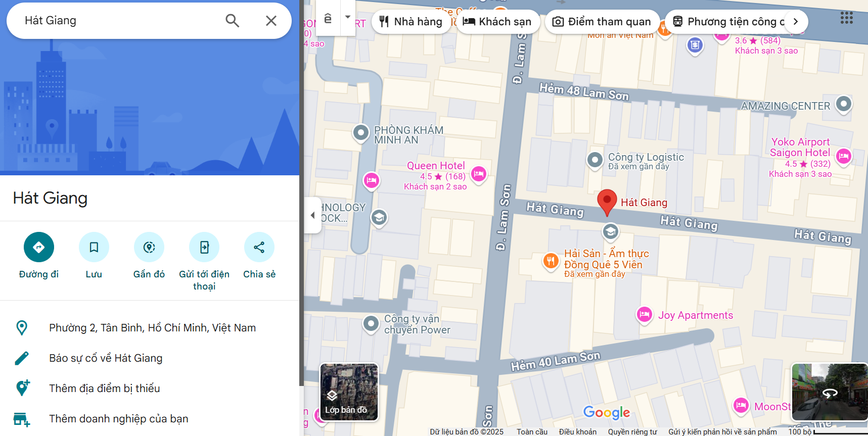Click Toàn cầu in footer

click(532, 432)
